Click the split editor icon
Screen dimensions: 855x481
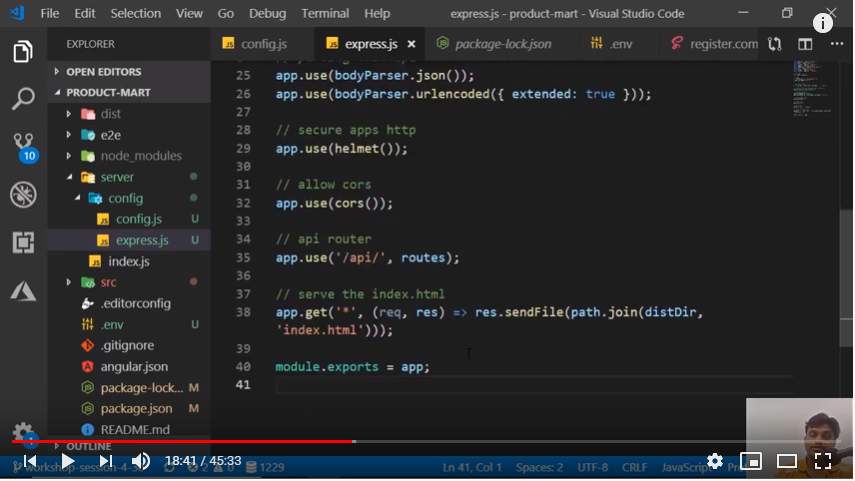(x=805, y=44)
